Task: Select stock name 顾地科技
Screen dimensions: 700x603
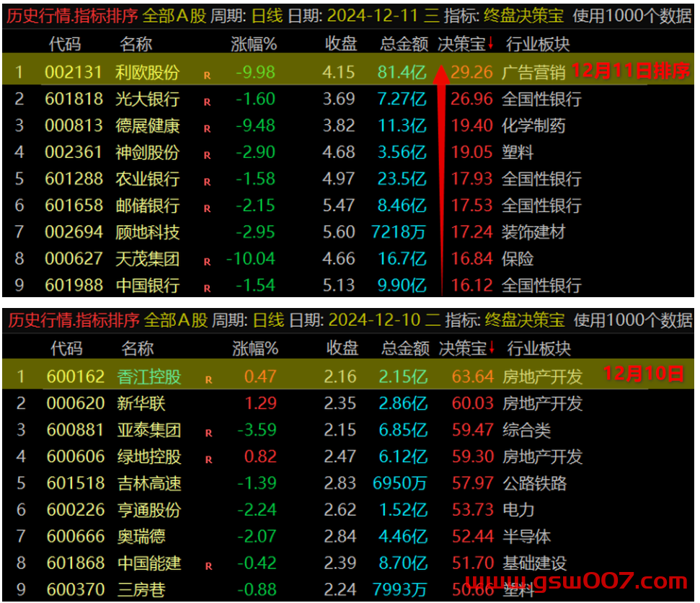Action: 147,232
